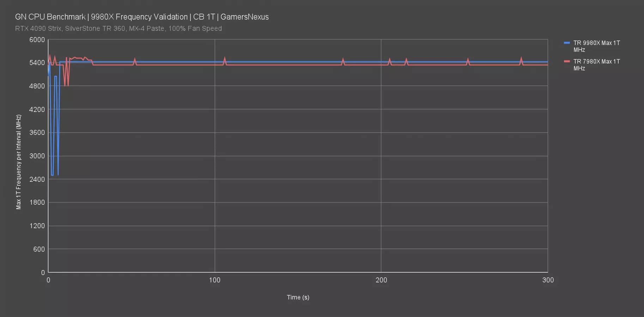Click the last red spike before 300 seconds

(521, 59)
